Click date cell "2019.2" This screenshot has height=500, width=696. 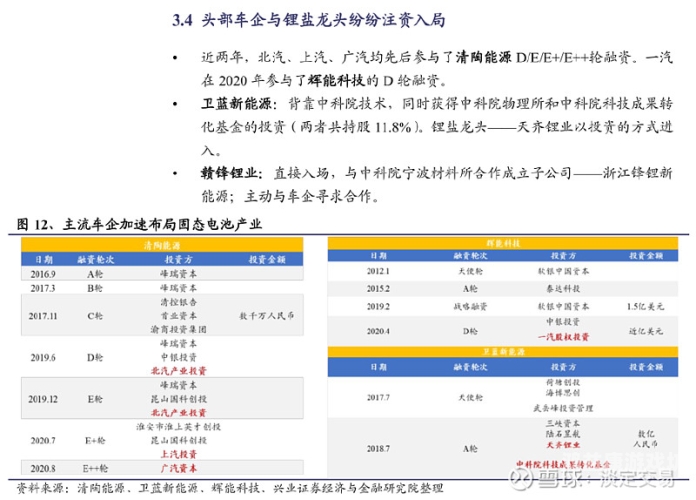[378, 306]
